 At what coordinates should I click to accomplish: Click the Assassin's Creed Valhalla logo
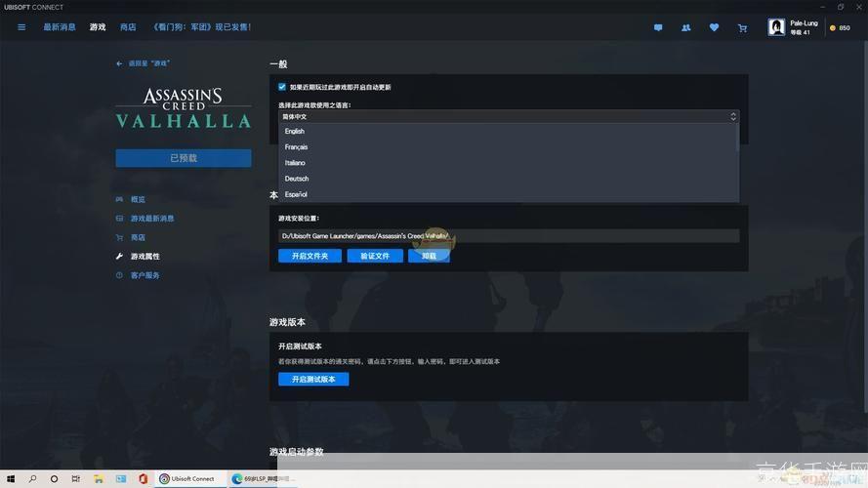[184, 108]
